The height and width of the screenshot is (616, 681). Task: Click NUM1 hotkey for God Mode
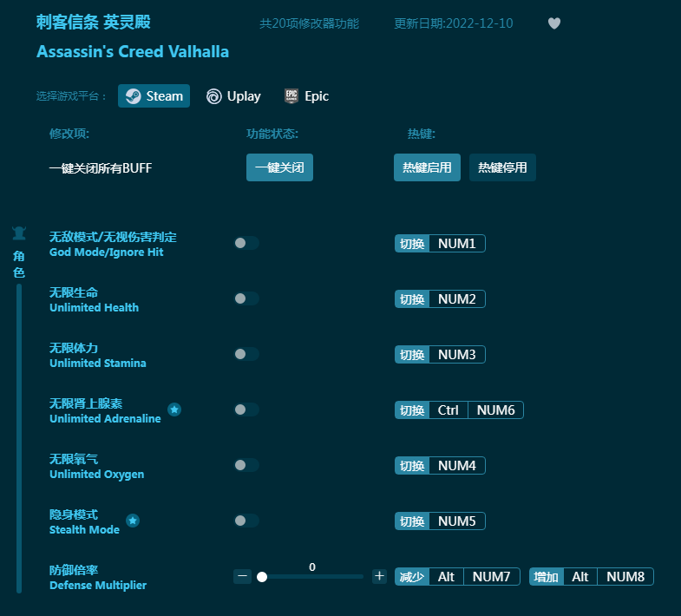click(x=457, y=243)
